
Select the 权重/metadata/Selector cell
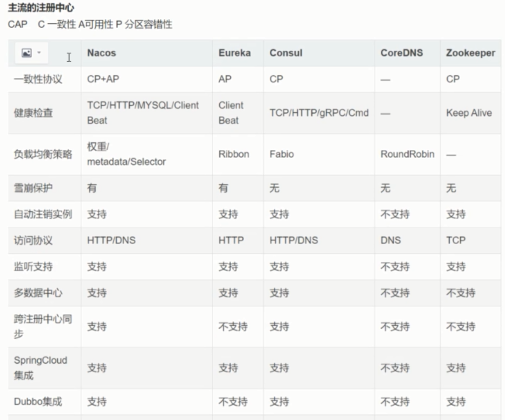point(126,154)
